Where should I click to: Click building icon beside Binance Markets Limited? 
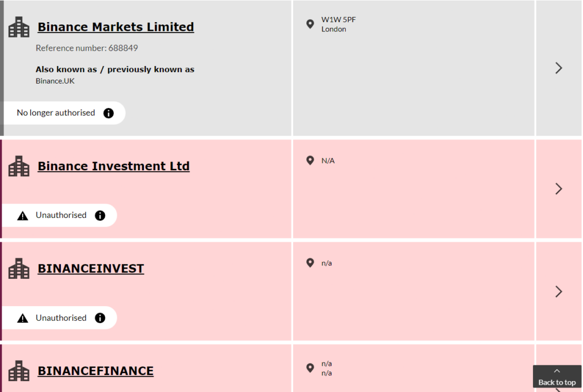click(19, 27)
